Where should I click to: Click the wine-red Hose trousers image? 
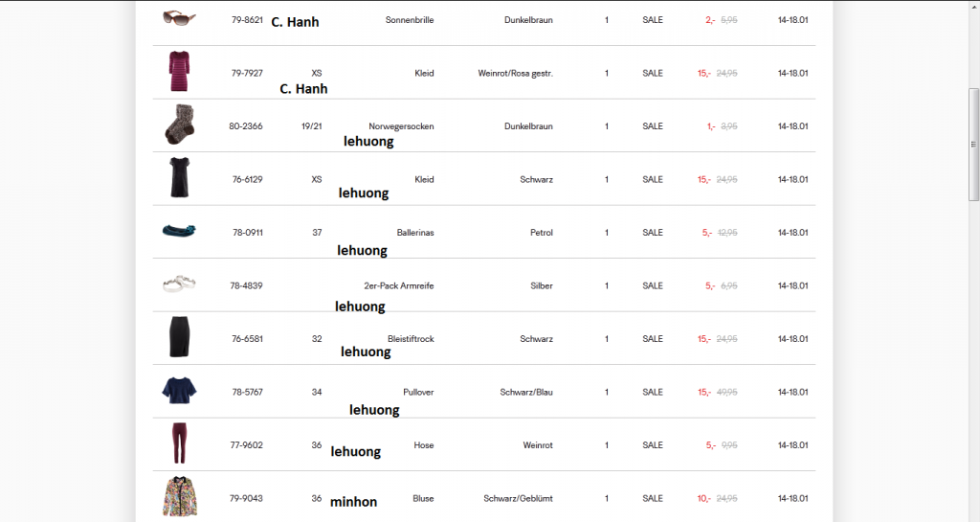179,443
